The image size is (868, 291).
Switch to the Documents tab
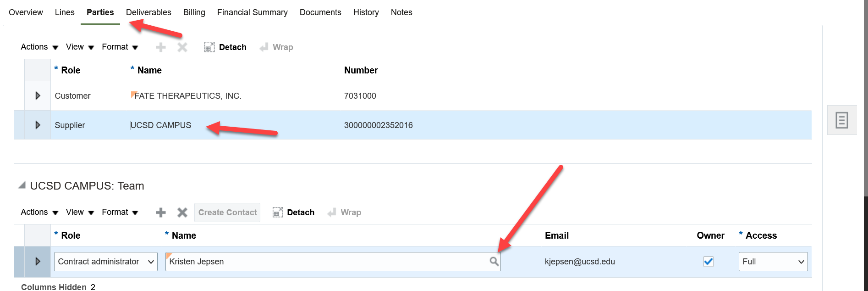click(x=320, y=12)
